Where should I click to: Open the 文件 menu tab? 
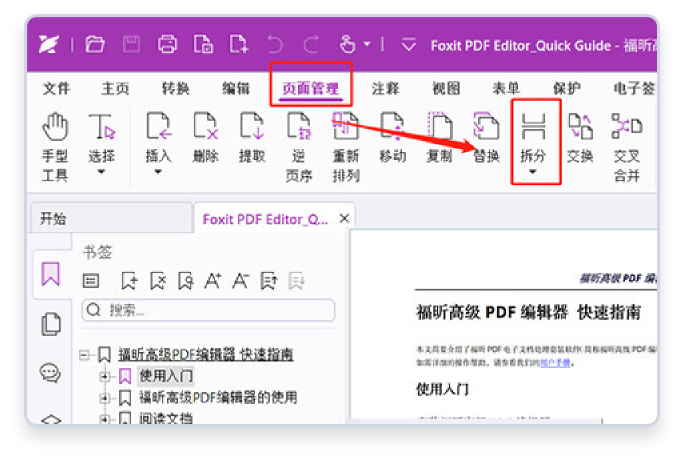coord(57,89)
